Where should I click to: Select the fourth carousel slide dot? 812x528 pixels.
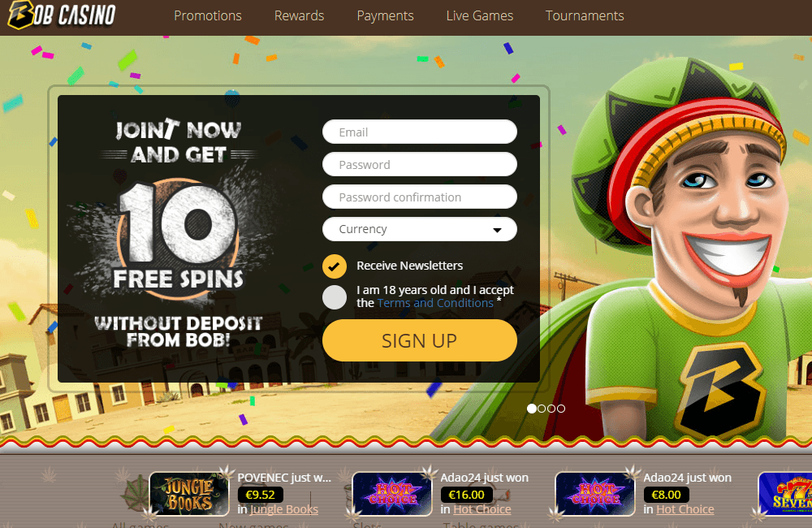tap(561, 409)
